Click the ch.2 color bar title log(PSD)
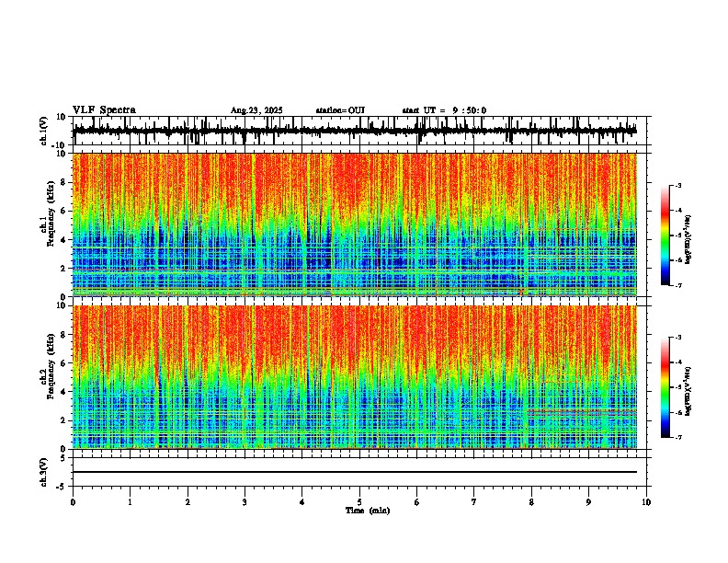The image size is (728, 563). tap(688, 391)
